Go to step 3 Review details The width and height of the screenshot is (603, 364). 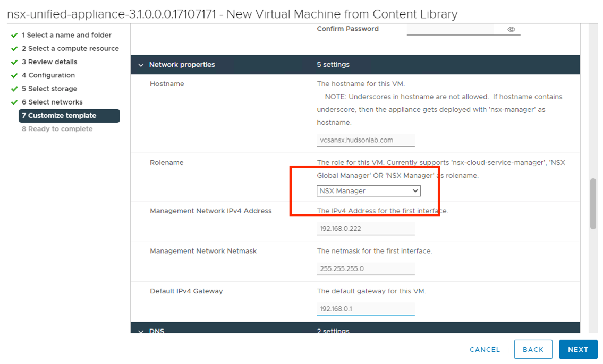coord(49,62)
